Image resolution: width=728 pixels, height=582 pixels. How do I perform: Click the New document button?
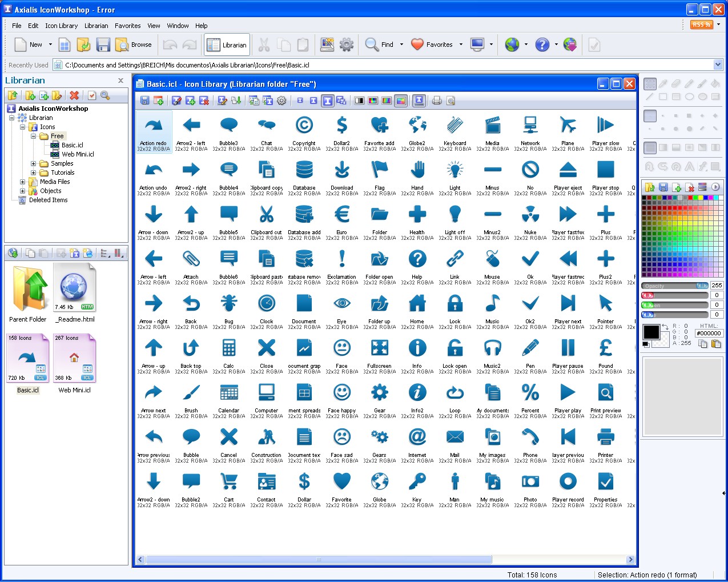tap(29, 45)
